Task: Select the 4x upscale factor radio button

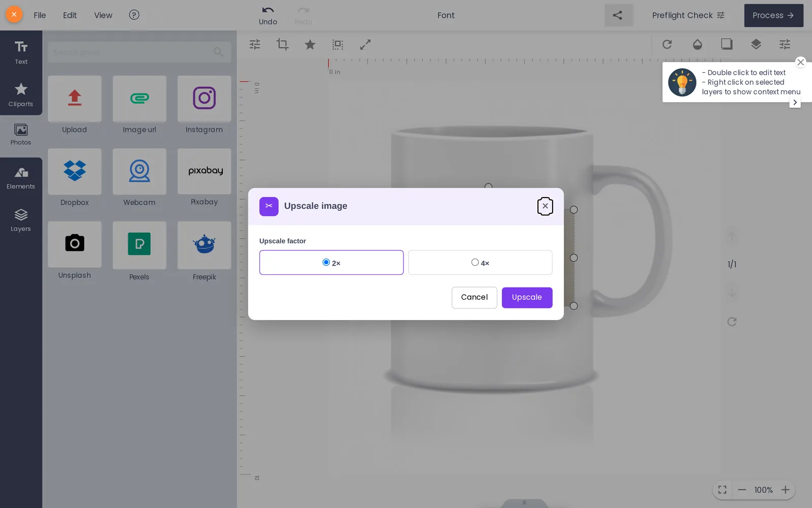Action: click(475, 262)
